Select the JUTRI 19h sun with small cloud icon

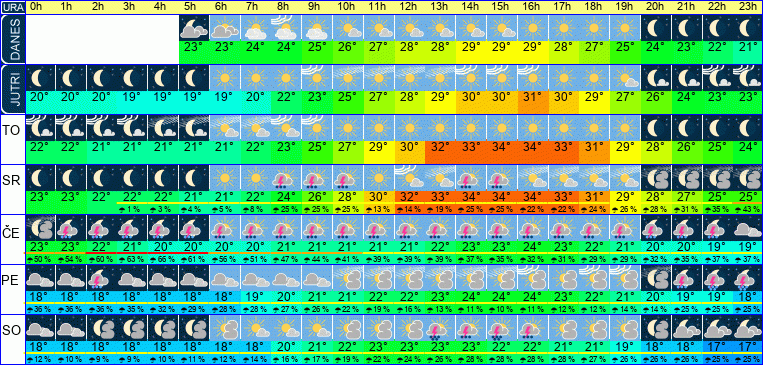(x=625, y=77)
